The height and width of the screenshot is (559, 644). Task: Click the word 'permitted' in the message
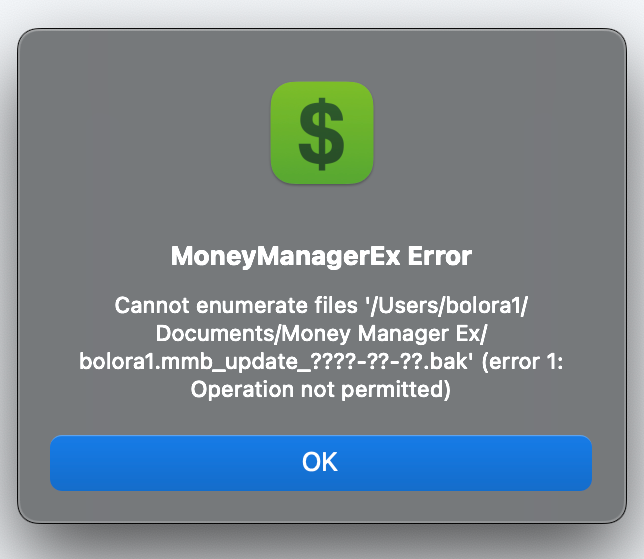(391, 390)
